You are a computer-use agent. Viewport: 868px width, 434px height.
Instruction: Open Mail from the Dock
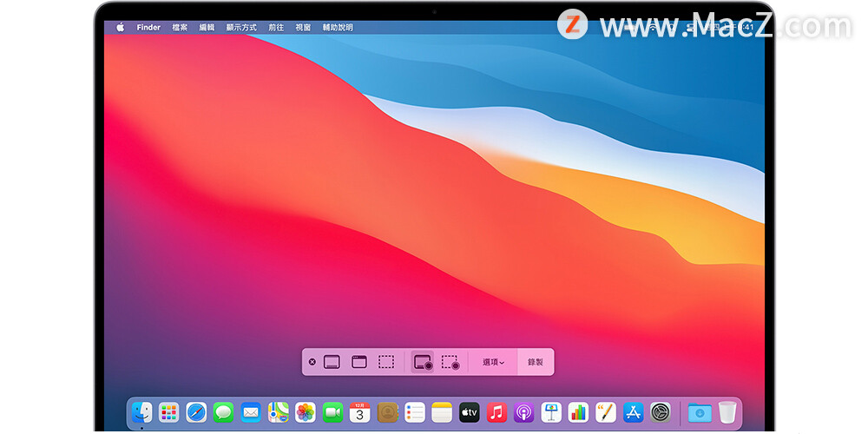(x=251, y=412)
